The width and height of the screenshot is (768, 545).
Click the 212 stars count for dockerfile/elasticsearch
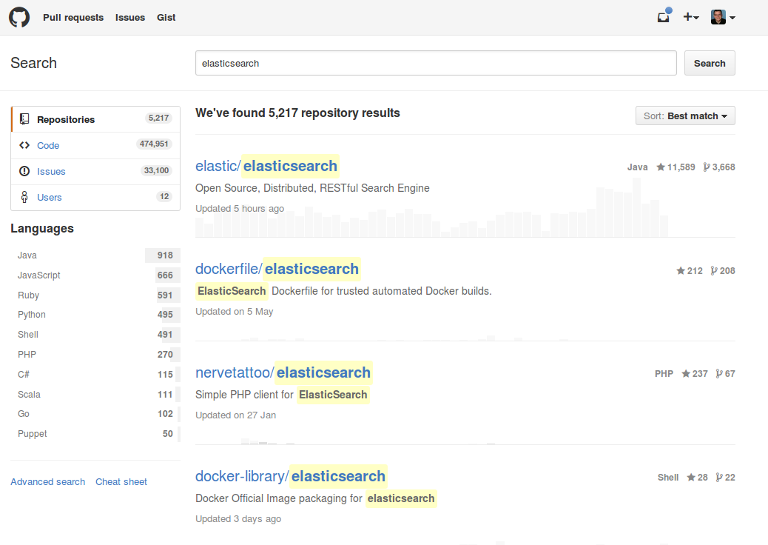point(690,271)
